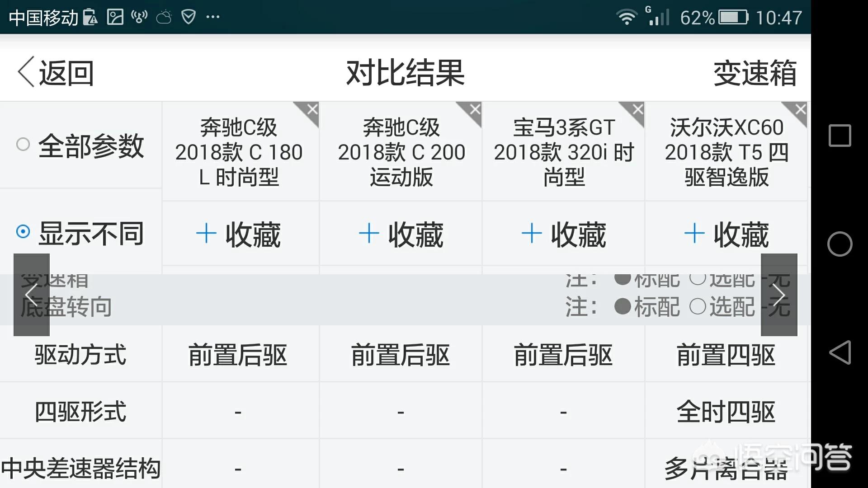This screenshot has height=488, width=868.
Task: Select the 全部参数 radio option
Action: (x=23, y=145)
